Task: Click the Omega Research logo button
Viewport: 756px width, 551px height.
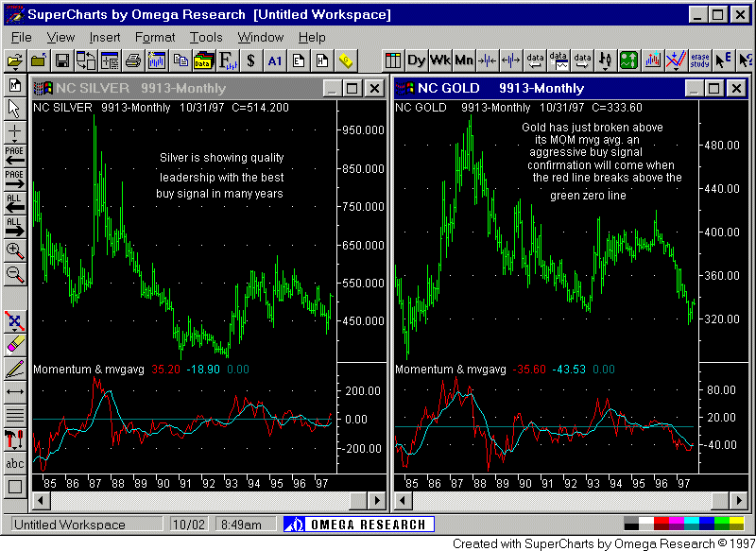Action: pos(359,524)
